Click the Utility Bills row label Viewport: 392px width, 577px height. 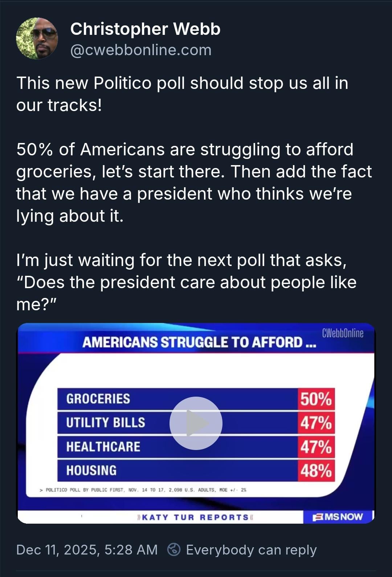(105, 423)
